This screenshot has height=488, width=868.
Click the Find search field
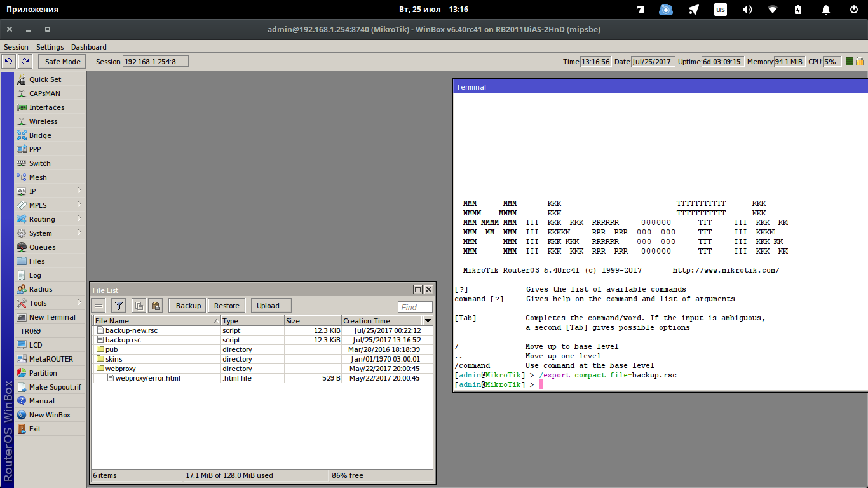click(415, 307)
